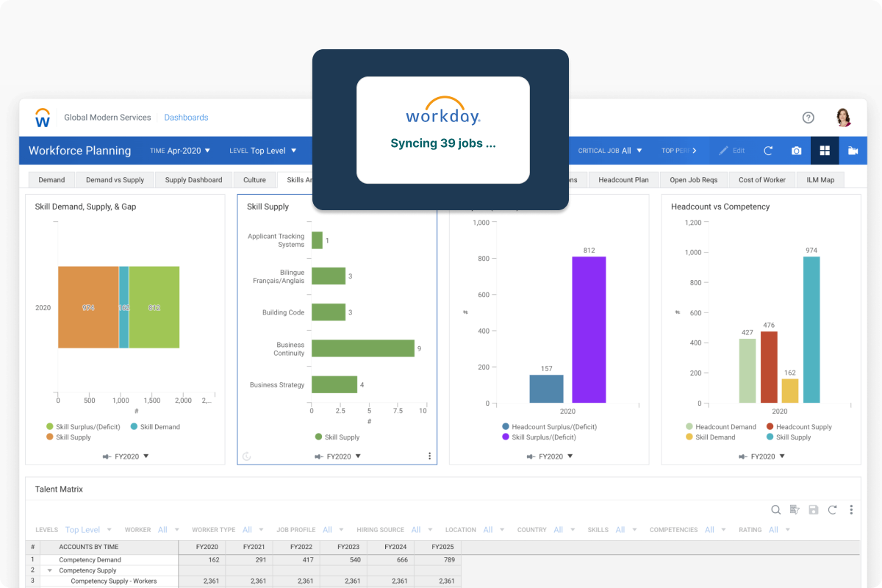Click the Competency Demand FY2025 cell 789
The image size is (882, 588).
tap(437, 560)
